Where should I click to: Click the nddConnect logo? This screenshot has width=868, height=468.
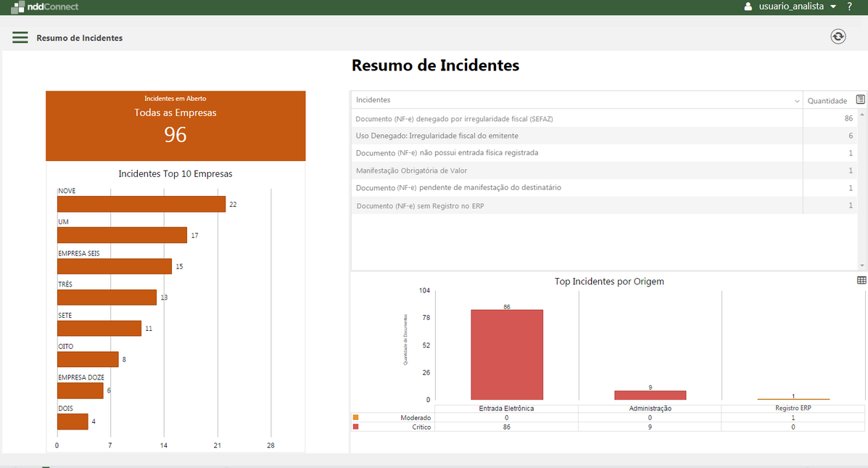click(x=45, y=7)
